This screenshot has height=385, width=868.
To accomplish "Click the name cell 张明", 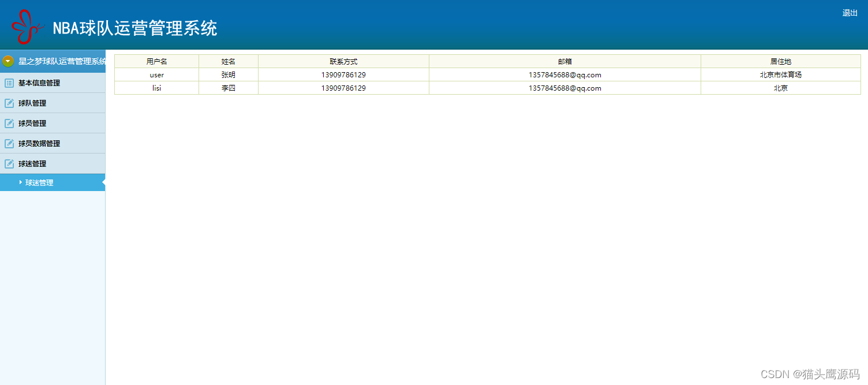I will 229,74.
